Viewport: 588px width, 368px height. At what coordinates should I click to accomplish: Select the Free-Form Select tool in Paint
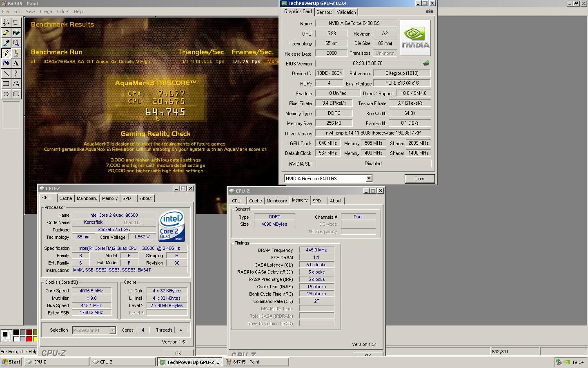6,22
